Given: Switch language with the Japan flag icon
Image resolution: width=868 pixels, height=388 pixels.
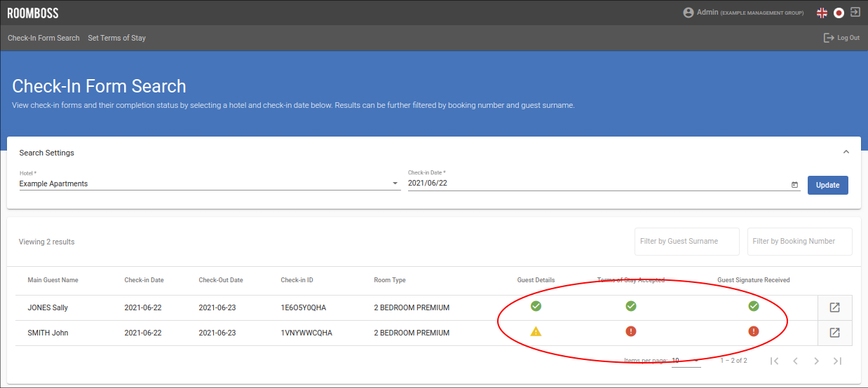Looking at the screenshot, I should click(x=839, y=13).
